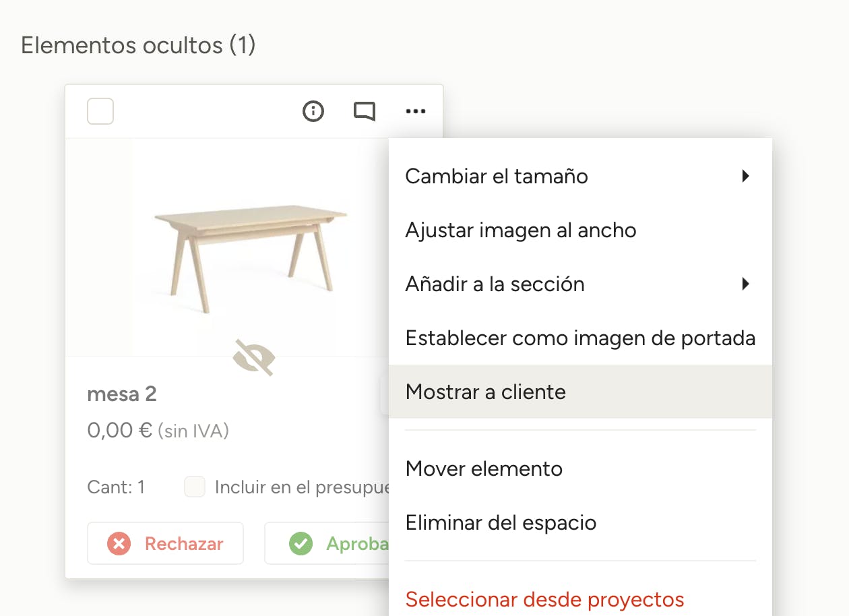Tick the selection checkbox on the card

click(x=100, y=111)
